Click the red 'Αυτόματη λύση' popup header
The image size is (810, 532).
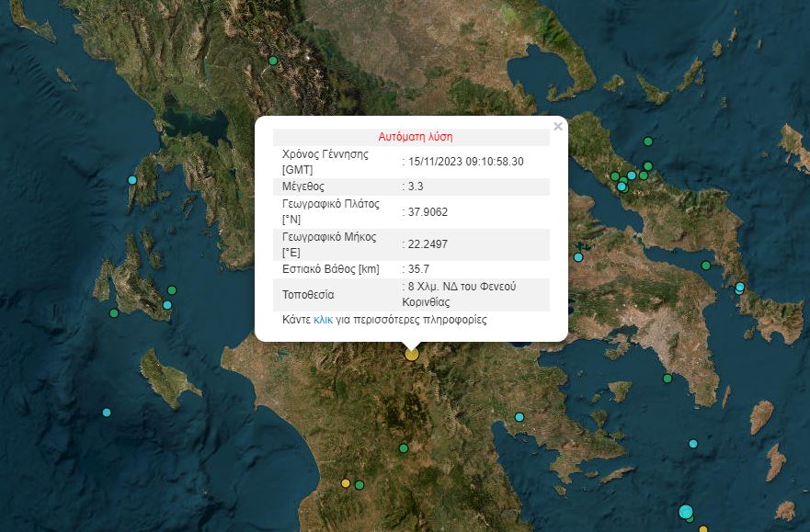(x=416, y=136)
